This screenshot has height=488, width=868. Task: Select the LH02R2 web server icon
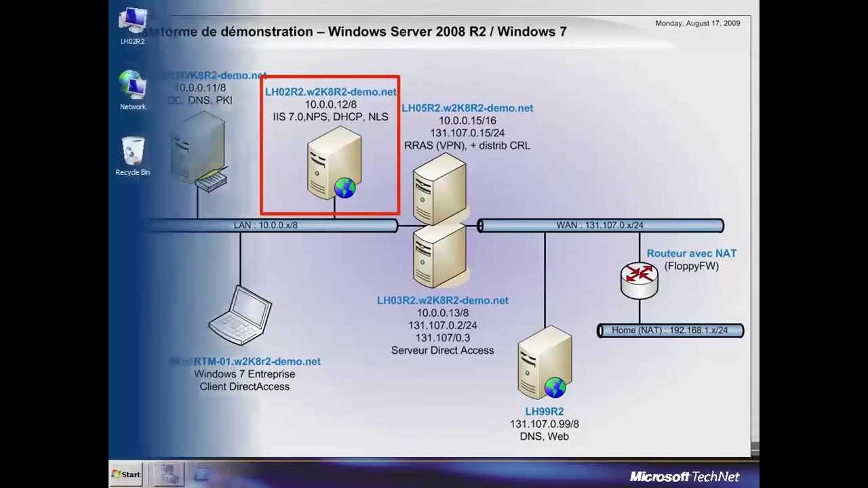334,163
